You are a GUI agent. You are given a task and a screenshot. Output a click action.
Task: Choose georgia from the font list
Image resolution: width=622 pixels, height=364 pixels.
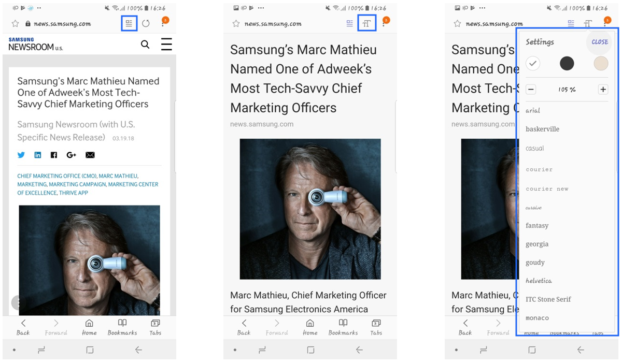(537, 244)
